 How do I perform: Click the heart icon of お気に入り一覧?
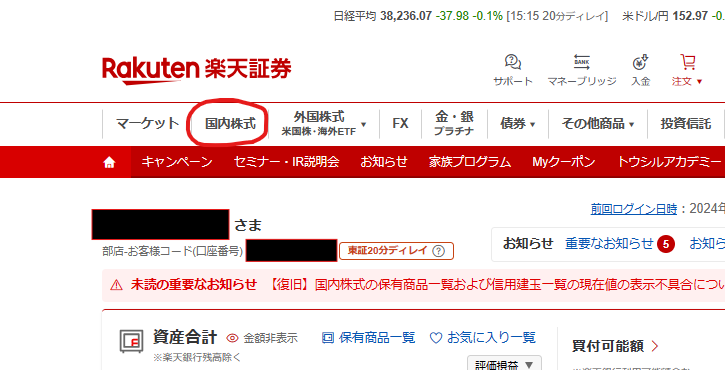coord(436,338)
